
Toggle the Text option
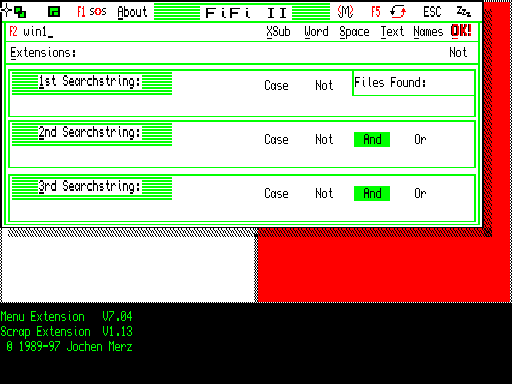point(392,32)
